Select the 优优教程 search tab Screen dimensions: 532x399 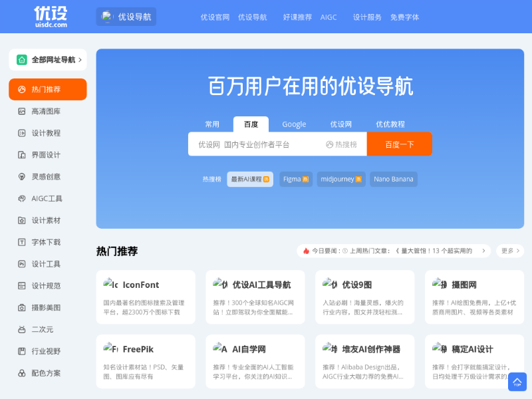[x=390, y=124]
